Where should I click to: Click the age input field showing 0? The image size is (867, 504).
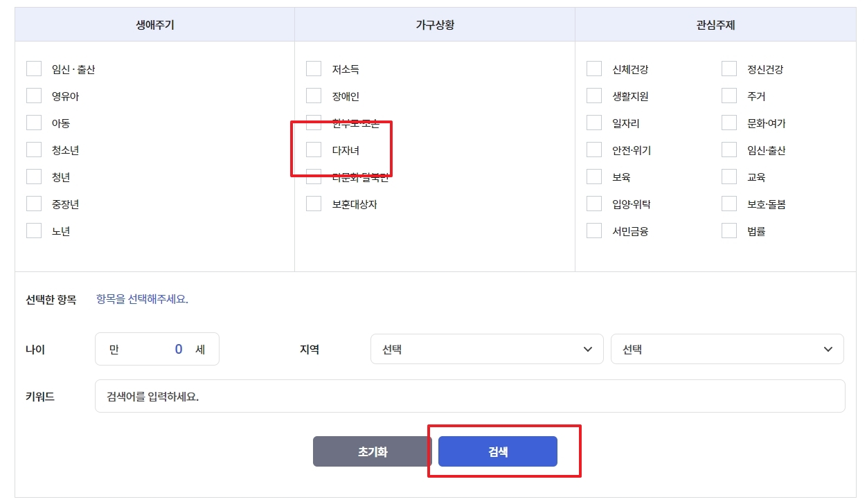tap(157, 349)
